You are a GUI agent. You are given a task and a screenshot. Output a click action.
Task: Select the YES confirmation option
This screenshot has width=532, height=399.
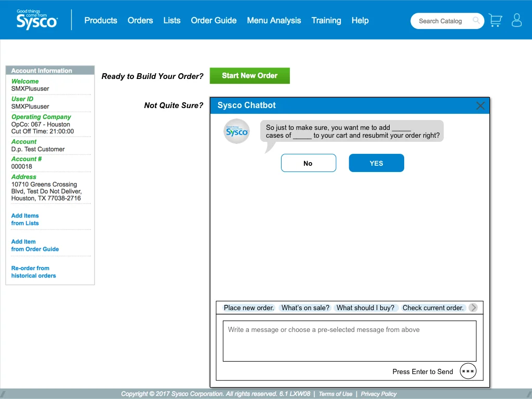[376, 163]
